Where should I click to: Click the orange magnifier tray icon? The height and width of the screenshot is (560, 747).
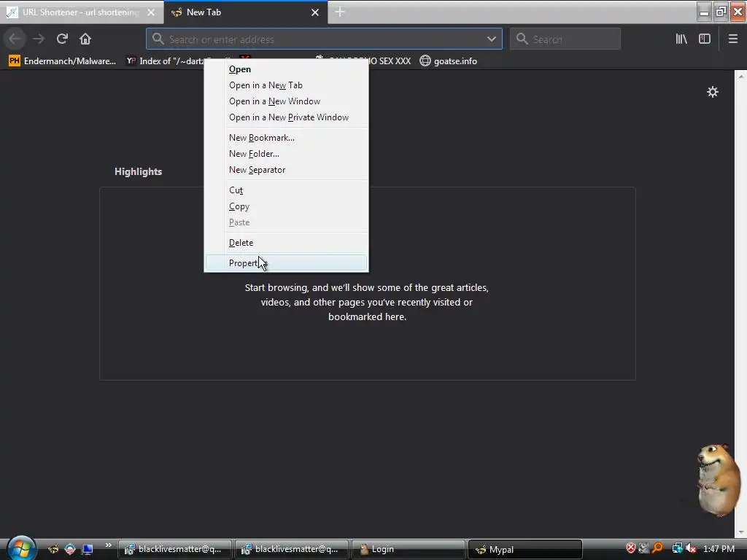[x=658, y=548]
